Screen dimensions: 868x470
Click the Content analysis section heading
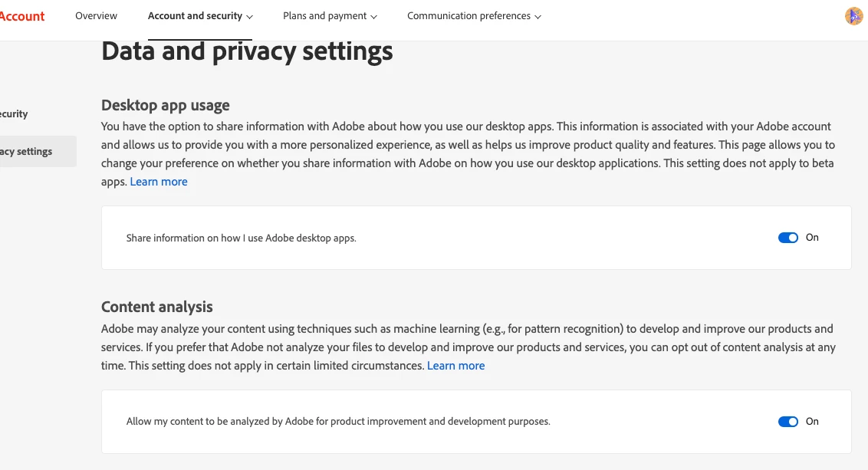pyautogui.click(x=157, y=307)
